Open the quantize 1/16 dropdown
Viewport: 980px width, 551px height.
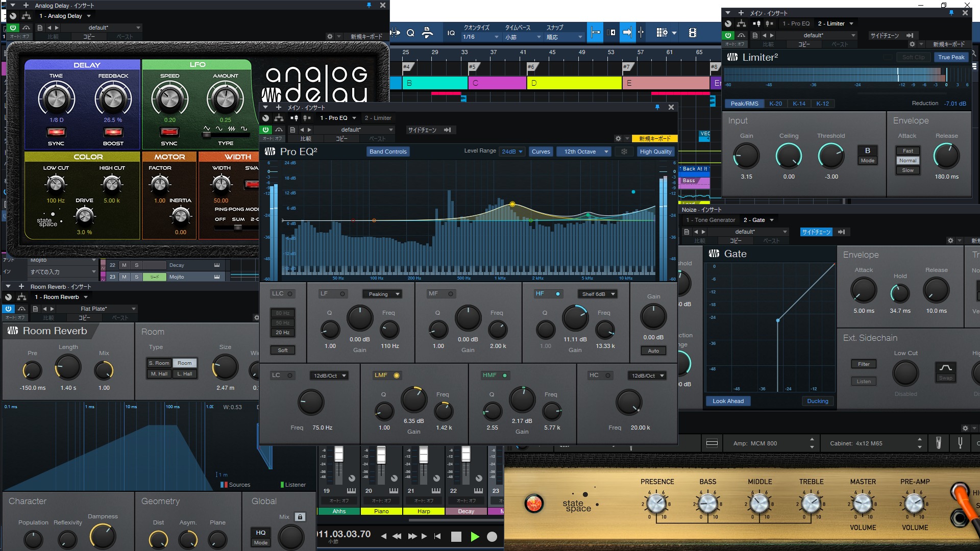(x=480, y=37)
